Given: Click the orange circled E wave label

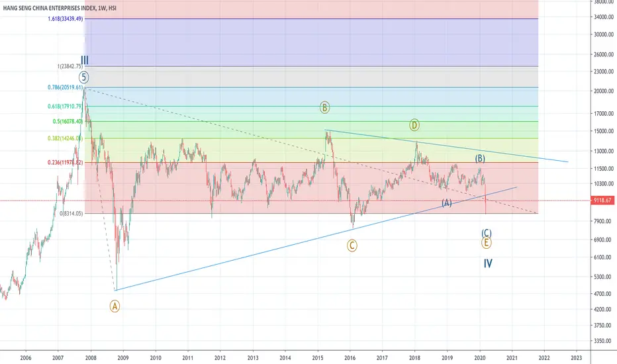Looking at the screenshot, I should [487, 243].
